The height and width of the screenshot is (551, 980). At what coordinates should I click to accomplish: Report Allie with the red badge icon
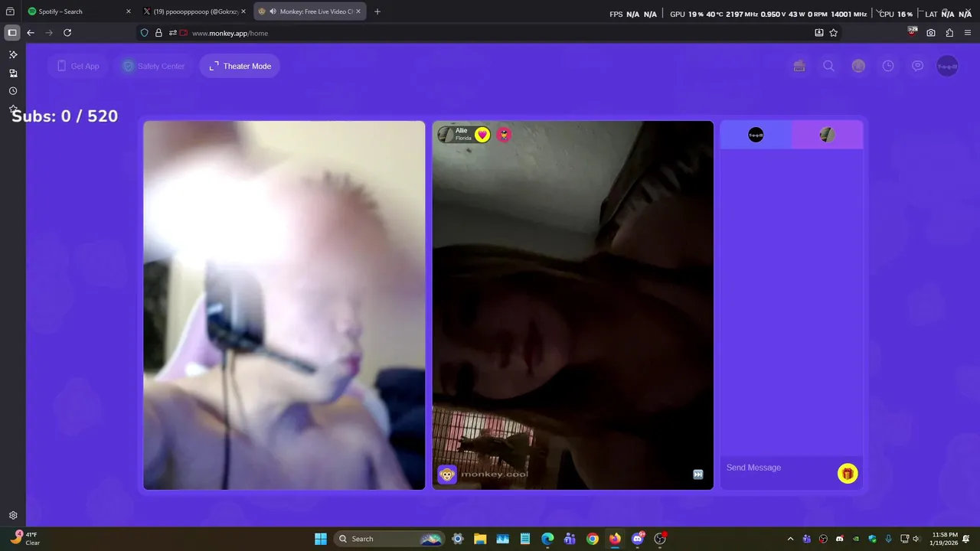point(504,135)
